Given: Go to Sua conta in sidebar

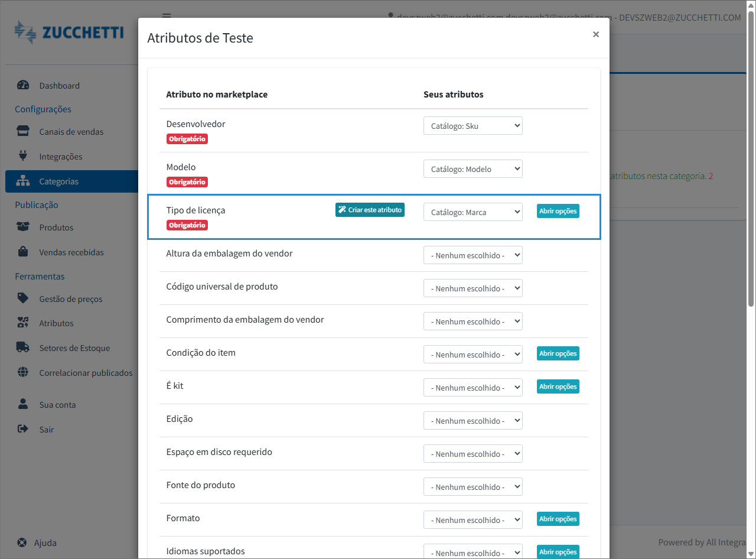Looking at the screenshot, I should pos(57,405).
